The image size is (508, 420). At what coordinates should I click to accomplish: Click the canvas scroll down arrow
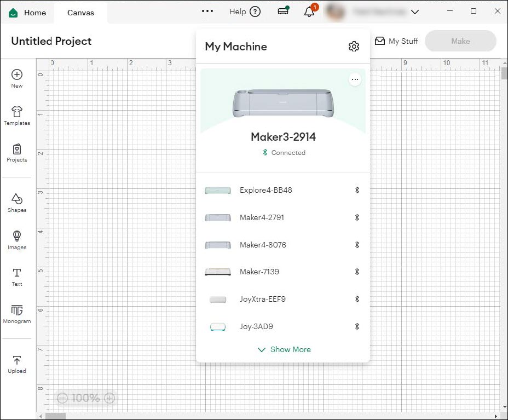[504, 407]
